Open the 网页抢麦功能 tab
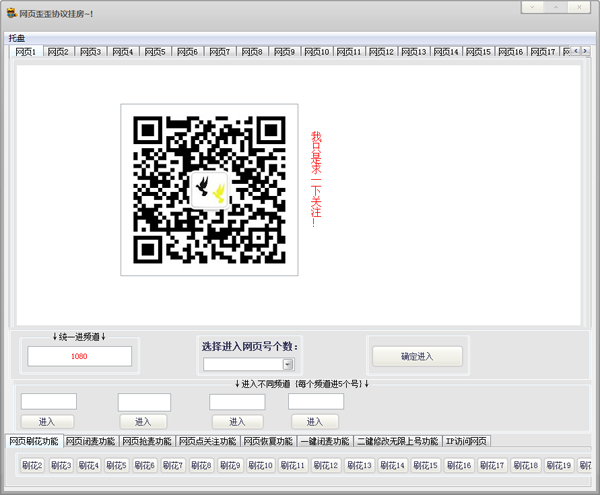The height and width of the screenshot is (495, 600). 147,441
